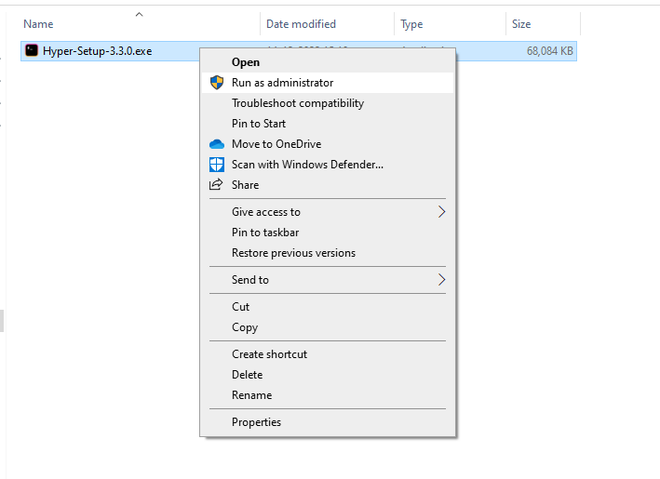
Task: Select Run as administrator
Action: tap(283, 83)
